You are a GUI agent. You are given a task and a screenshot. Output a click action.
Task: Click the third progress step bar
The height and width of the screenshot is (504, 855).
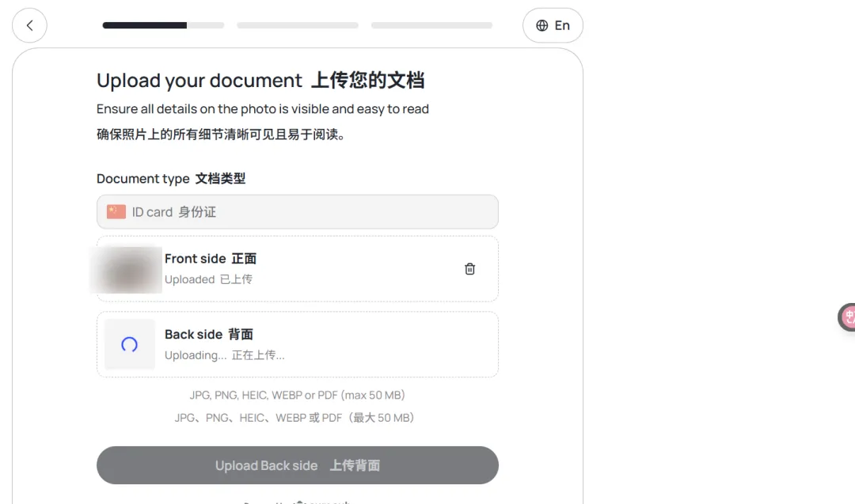point(431,25)
